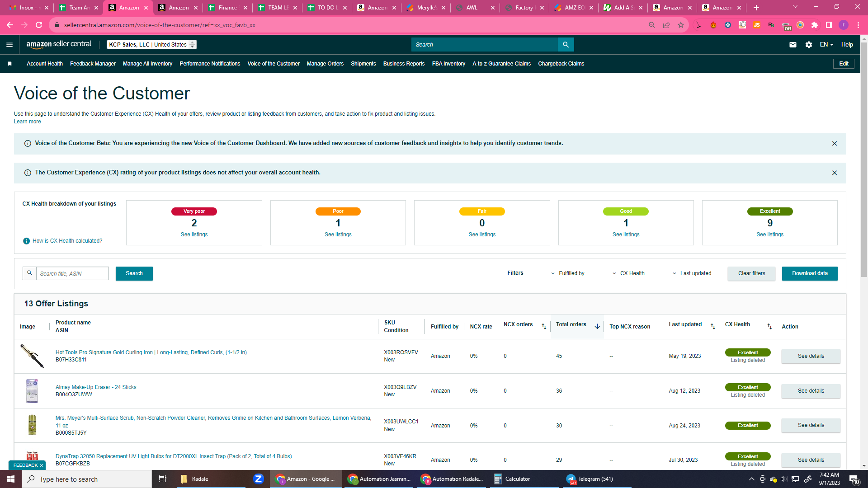The width and height of the screenshot is (868, 488).
Task: Open Manage All Inventory menu item
Action: point(147,64)
